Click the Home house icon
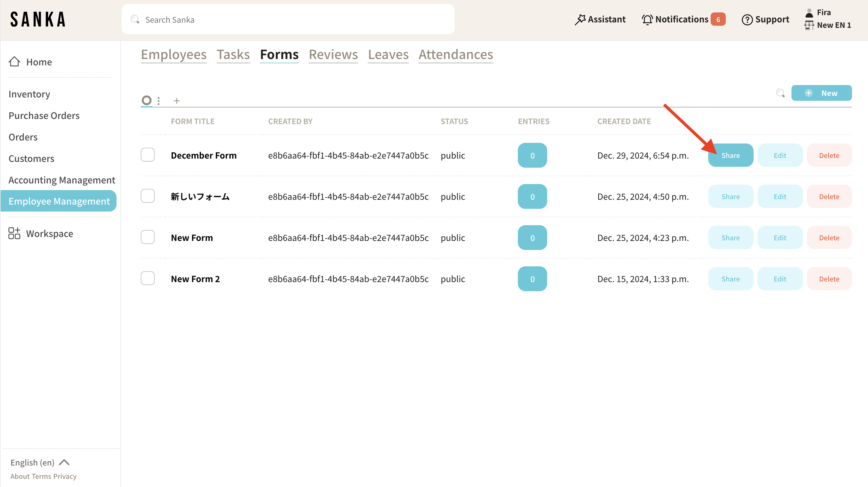This screenshot has width=868, height=487. pyautogui.click(x=14, y=62)
